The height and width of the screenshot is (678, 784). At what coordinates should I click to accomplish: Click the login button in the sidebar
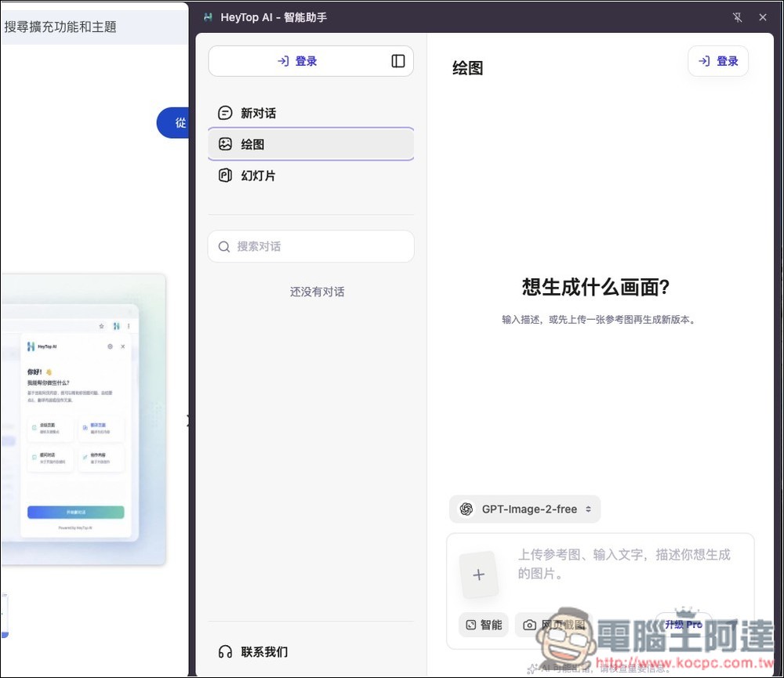297,61
